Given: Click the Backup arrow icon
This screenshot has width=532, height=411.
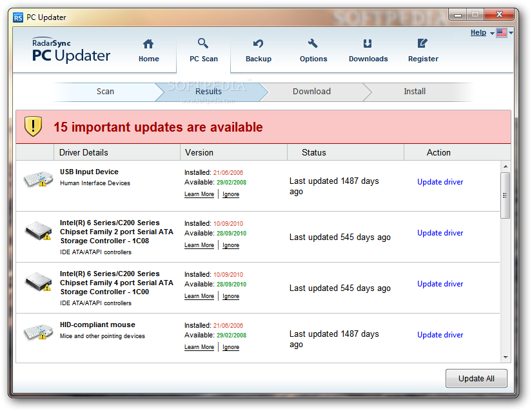Looking at the screenshot, I should coord(258,43).
